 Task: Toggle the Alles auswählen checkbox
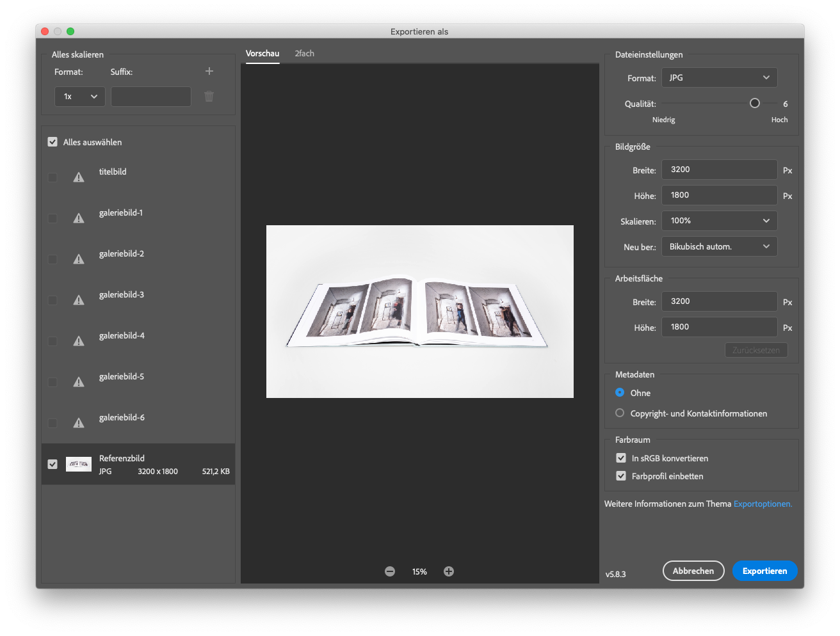52,142
